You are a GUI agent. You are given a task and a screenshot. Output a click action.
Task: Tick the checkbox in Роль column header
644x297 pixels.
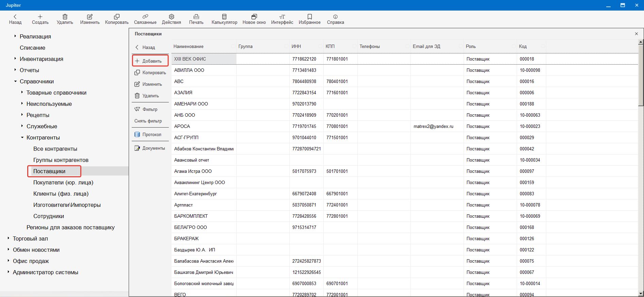514,46
